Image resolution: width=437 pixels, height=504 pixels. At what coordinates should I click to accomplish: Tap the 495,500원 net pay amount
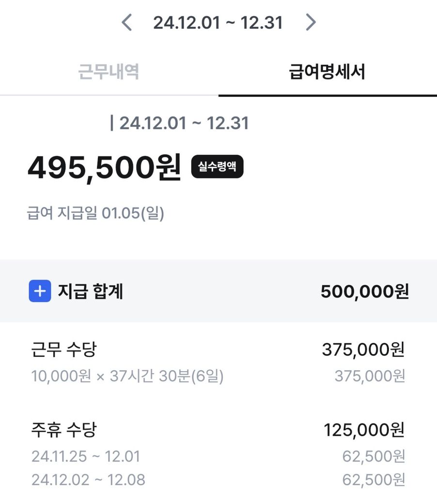104,167
